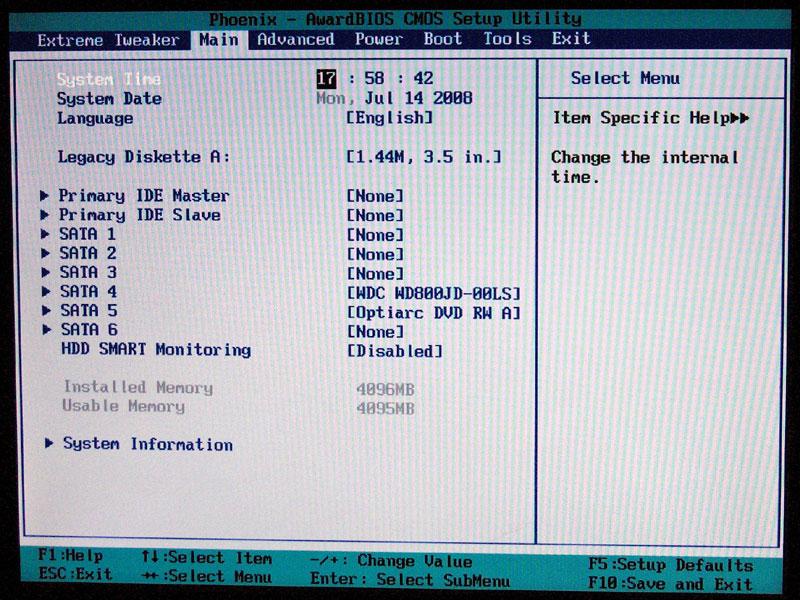Click the Item Specific Help double arrow icon
The image size is (800, 600).
pyautogui.click(x=740, y=118)
